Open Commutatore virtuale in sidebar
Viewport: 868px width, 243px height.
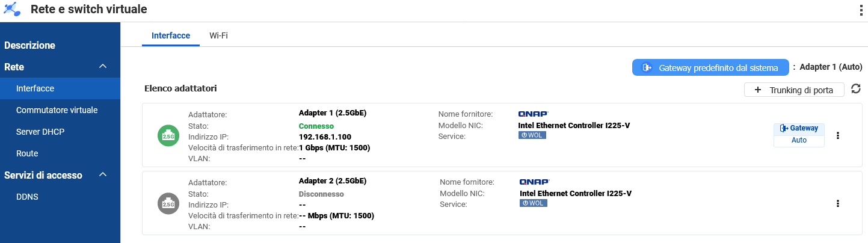pyautogui.click(x=57, y=110)
